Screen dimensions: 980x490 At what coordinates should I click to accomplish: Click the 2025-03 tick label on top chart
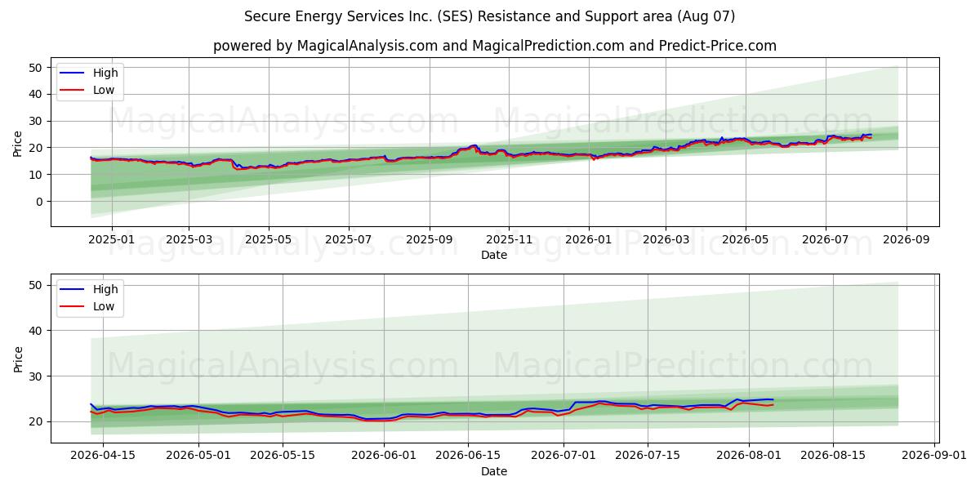(x=189, y=239)
